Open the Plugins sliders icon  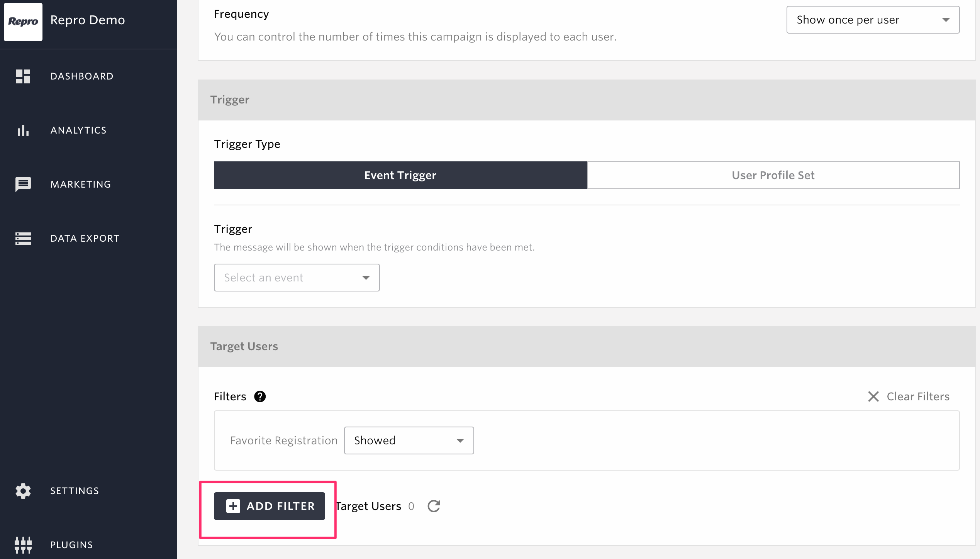coord(23,545)
